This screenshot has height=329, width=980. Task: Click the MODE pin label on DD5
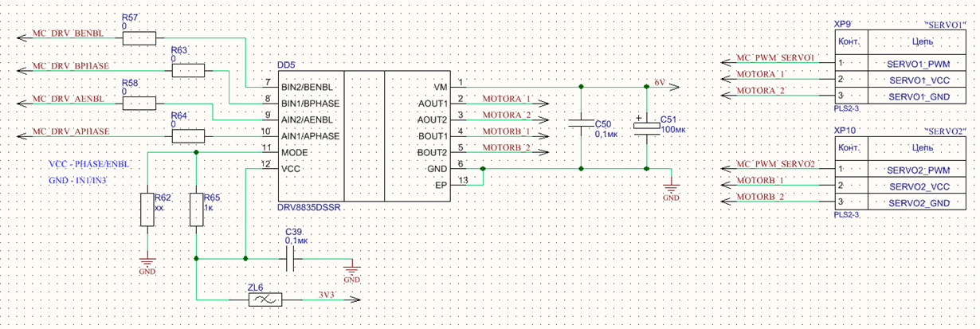(x=294, y=152)
